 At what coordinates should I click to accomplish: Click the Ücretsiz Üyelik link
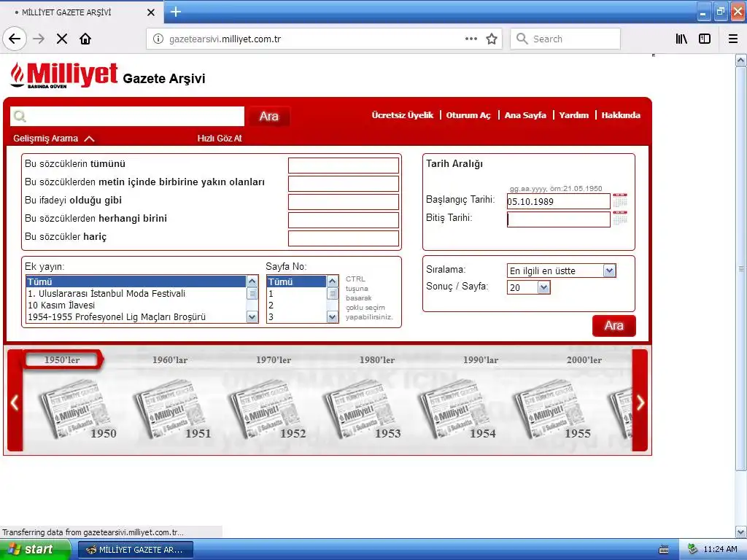point(403,115)
